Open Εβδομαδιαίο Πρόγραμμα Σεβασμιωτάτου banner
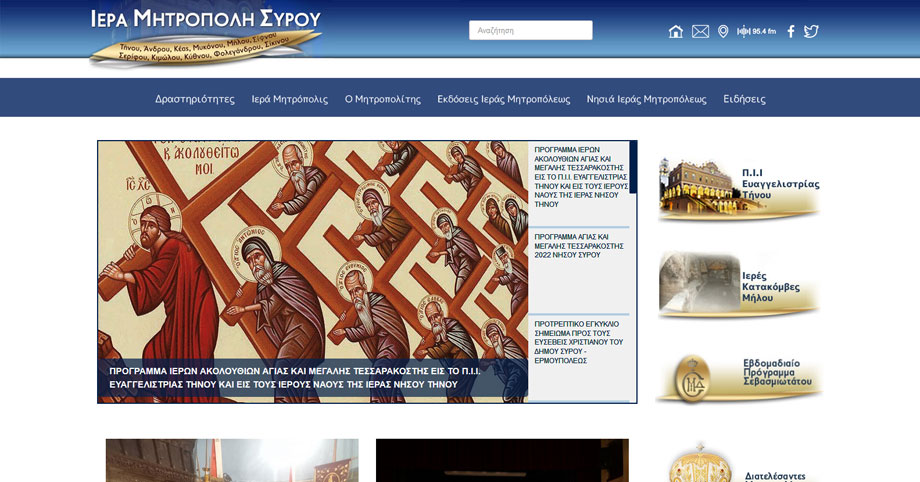This screenshot has width=920, height=482. click(739, 379)
